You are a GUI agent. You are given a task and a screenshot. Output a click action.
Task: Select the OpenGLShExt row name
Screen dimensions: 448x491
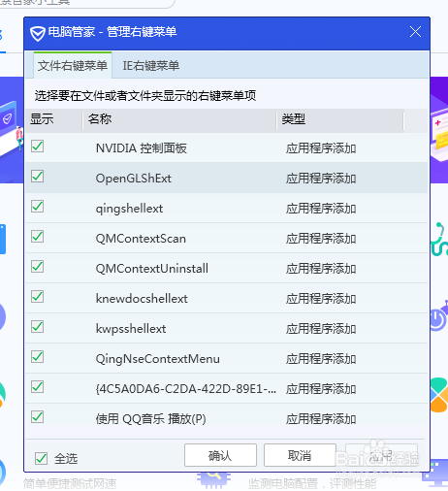click(x=134, y=179)
